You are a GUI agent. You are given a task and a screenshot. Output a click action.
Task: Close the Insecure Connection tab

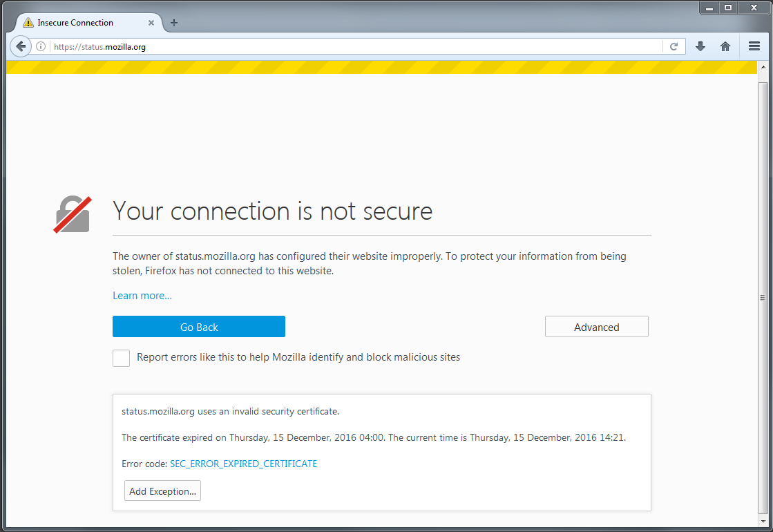pyautogui.click(x=151, y=23)
